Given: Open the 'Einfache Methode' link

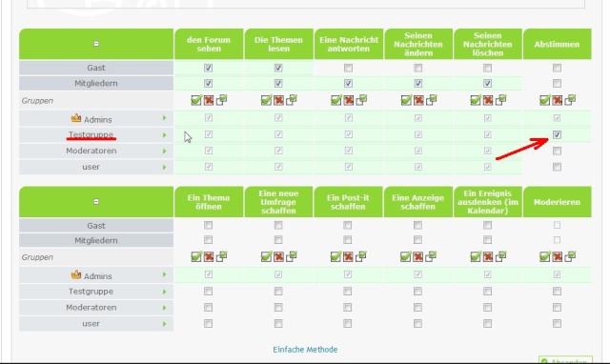Looking at the screenshot, I should point(305,349).
